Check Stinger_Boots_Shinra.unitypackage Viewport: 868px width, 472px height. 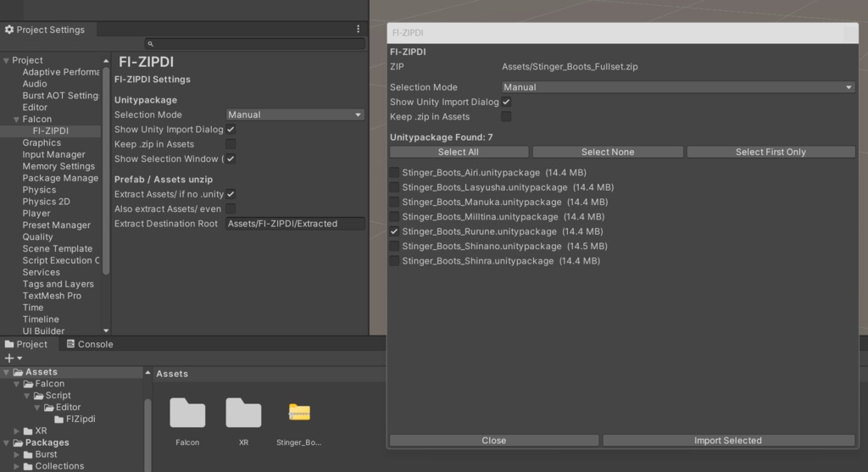pos(394,261)
